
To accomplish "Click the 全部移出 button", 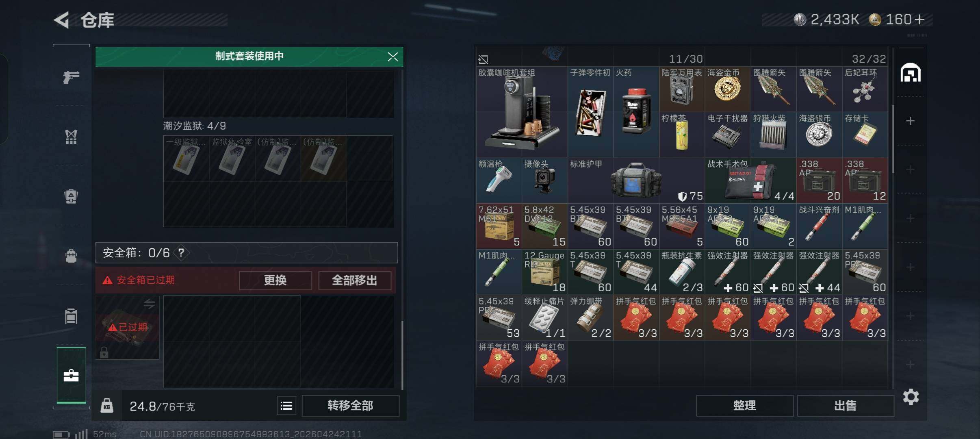I will [355, 280].
